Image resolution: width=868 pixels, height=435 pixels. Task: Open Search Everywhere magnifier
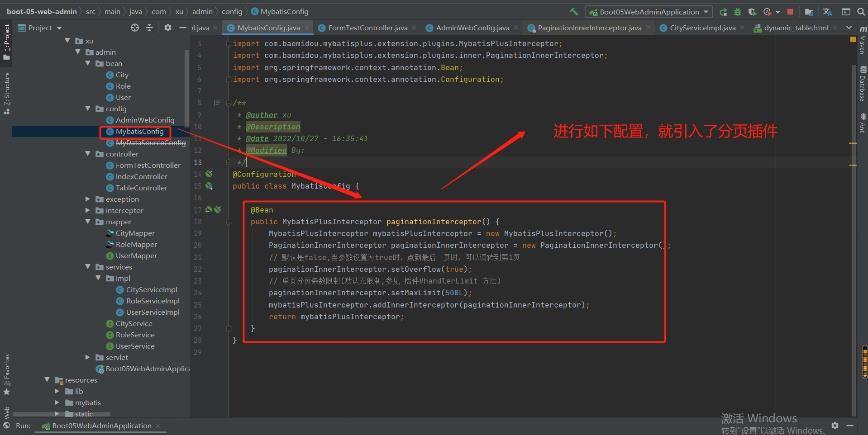point(861,12)
